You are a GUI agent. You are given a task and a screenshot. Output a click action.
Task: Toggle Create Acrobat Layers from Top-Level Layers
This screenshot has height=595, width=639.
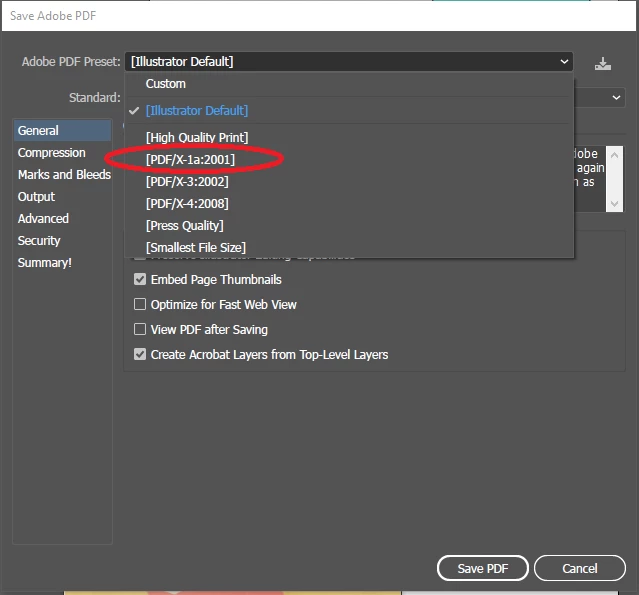pyautogui.click(x=140, y=354)
